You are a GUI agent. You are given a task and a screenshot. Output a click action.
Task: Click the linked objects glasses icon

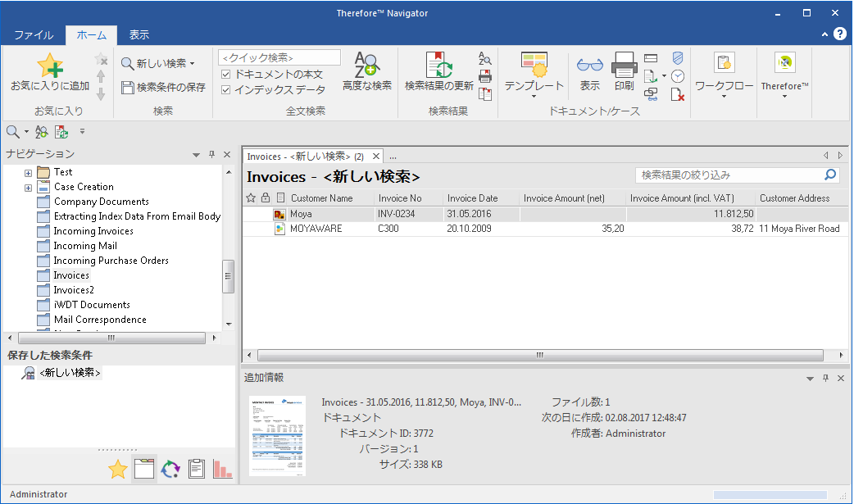coord(651,94)
